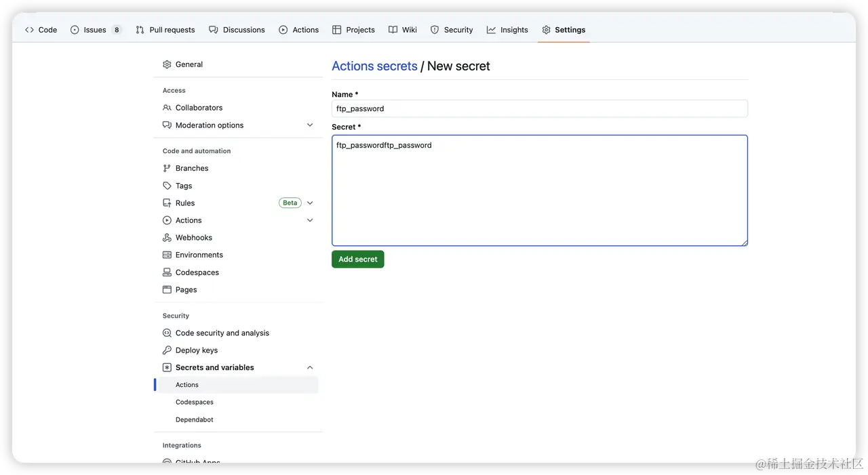Click the server icon beside Environments
868x475 pixels.
167,255
